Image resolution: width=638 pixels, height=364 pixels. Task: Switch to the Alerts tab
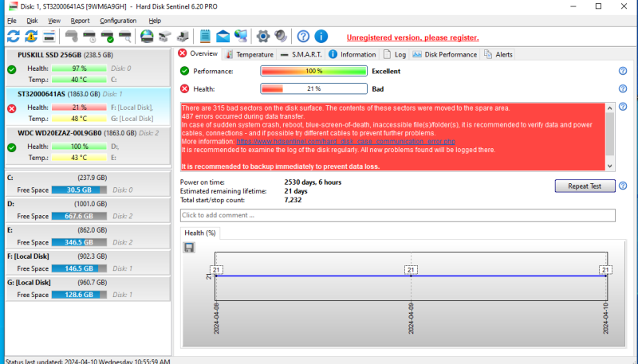tap(498, 54)
